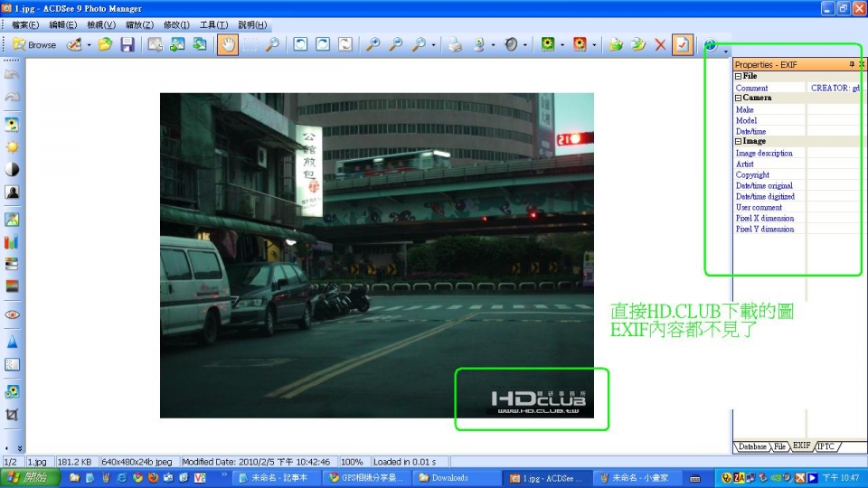Open the red sunflower icon dropdown
The width and height of the screenshot is (868, 488).
[594, 45]
